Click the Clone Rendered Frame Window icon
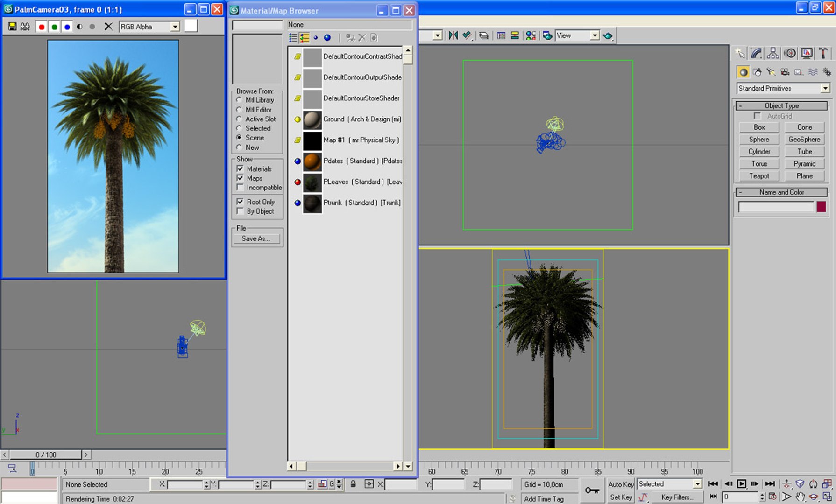The image size is (836, 504). click(x=25, y=27)
